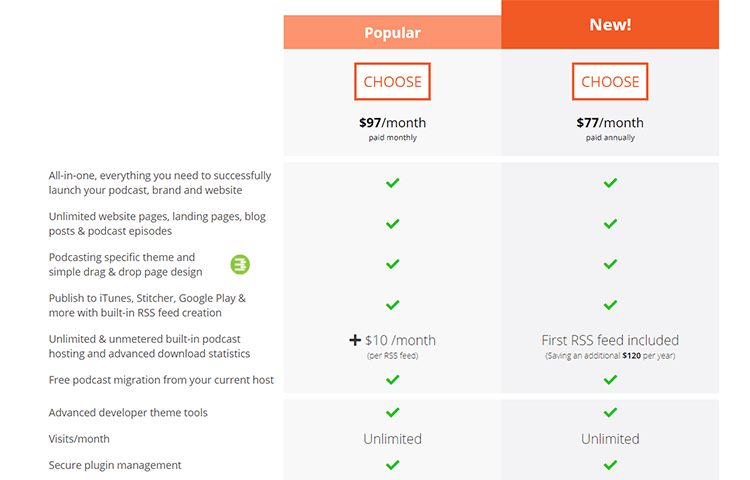Click Popular checkmark for Free podcast migration
Screen dimensions: 750x480
393,380
